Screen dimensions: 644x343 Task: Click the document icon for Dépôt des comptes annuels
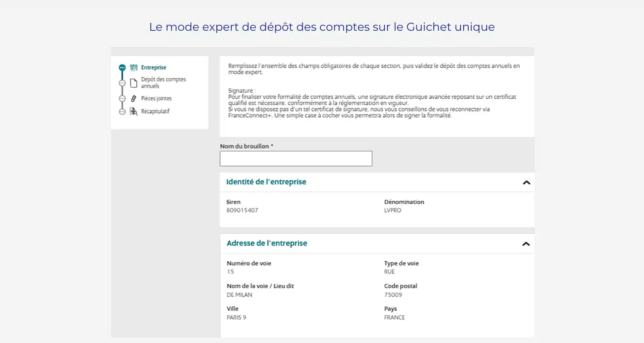click(x=133, y=83)
